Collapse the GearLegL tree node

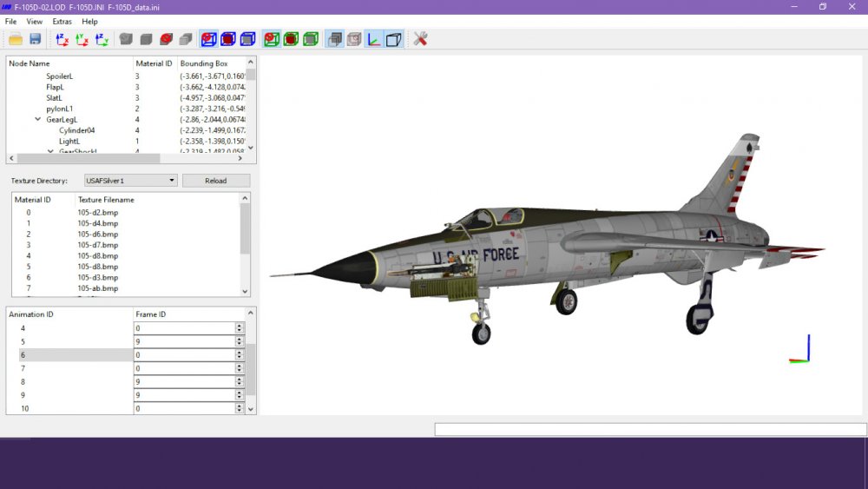pyautogui.click(x=37, y=119)
